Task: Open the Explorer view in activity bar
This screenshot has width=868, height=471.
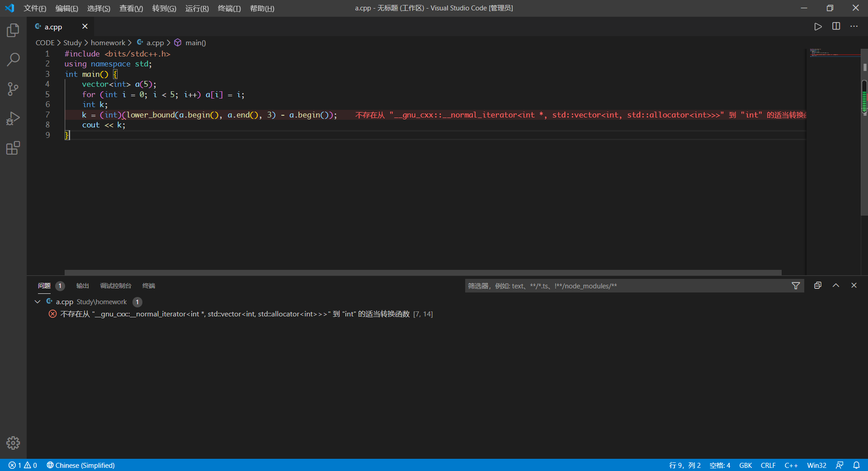Action: 13,30
